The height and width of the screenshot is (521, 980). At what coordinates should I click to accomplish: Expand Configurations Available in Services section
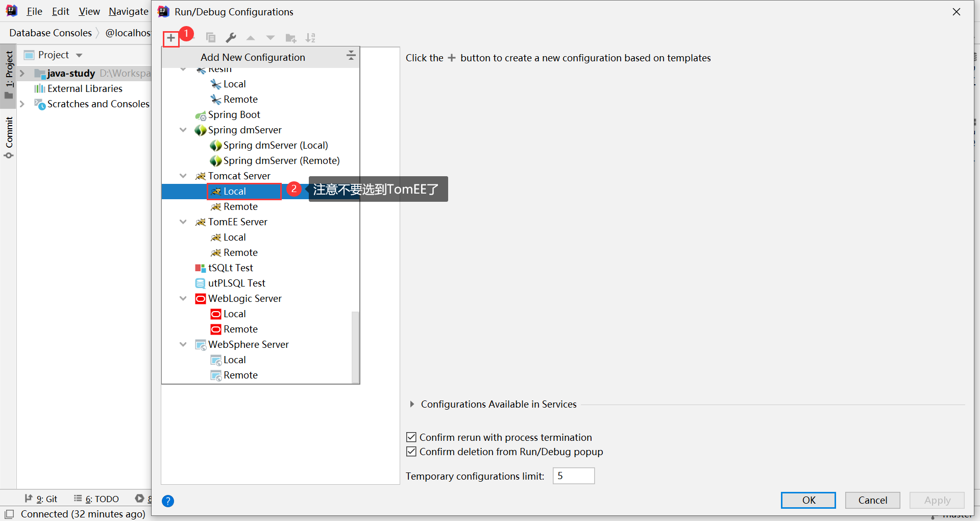click(412, 404)
